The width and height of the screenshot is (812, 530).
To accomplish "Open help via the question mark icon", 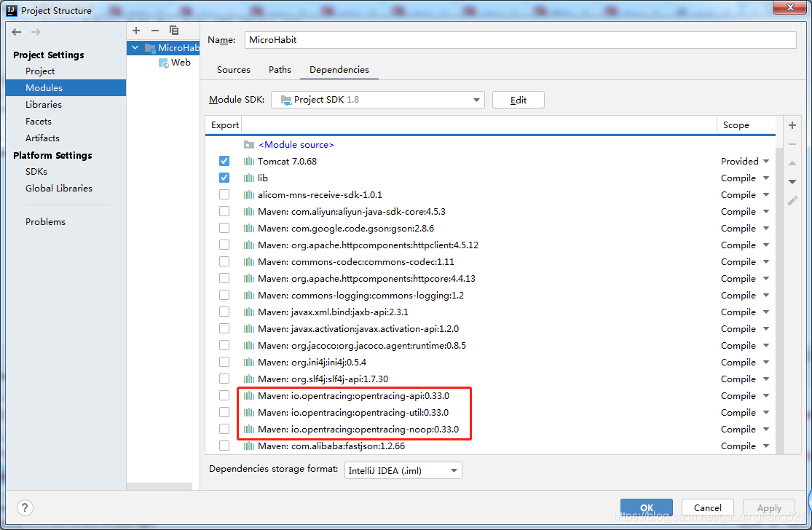I will [25, 507].
